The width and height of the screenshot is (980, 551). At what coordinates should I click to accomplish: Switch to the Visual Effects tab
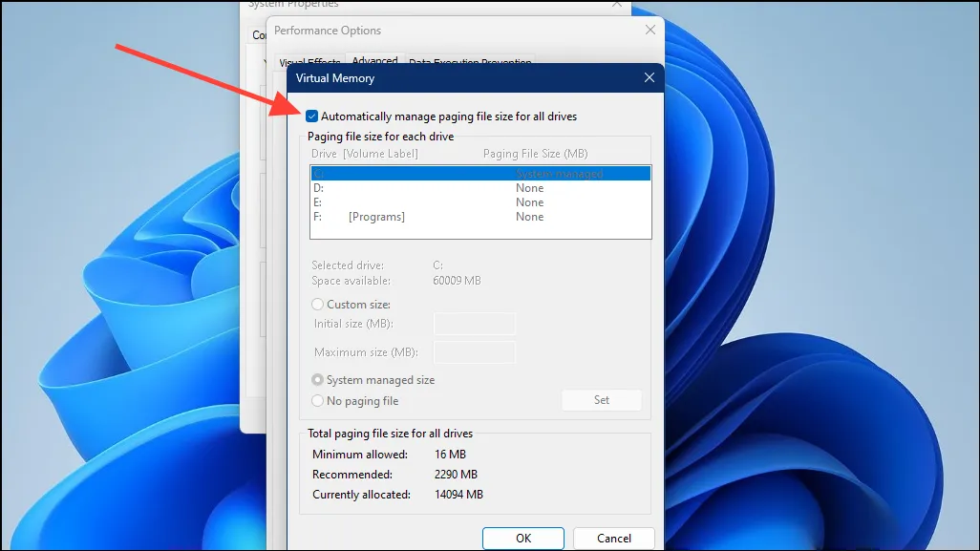pos(307,63)
